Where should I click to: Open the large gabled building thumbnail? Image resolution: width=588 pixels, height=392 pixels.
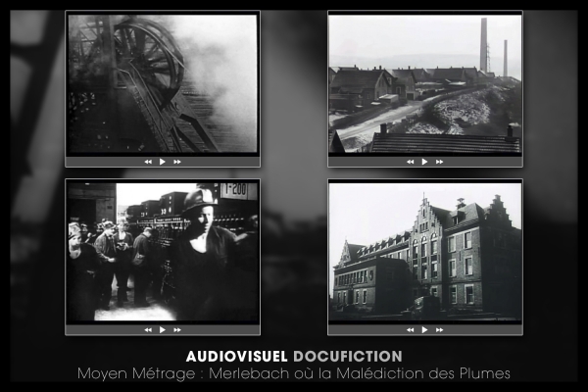coord(424,251)
